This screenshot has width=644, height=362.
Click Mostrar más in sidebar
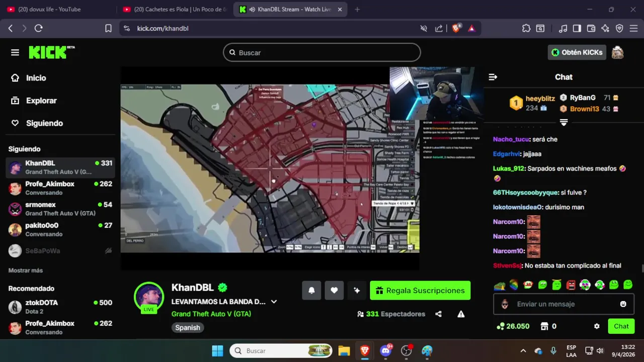coord(26,270)
